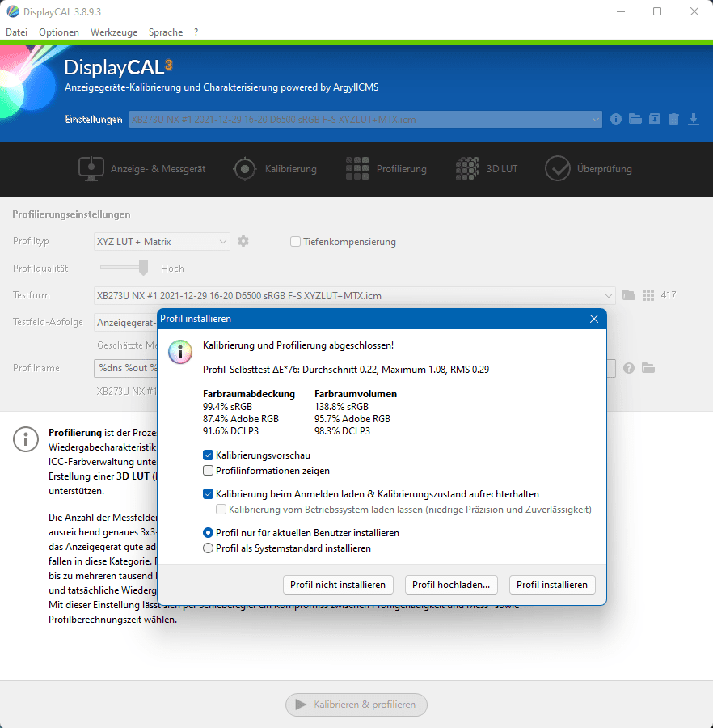Open the ? help menu
The width and height of the screenshot is (713, 728).
point(196,32)
